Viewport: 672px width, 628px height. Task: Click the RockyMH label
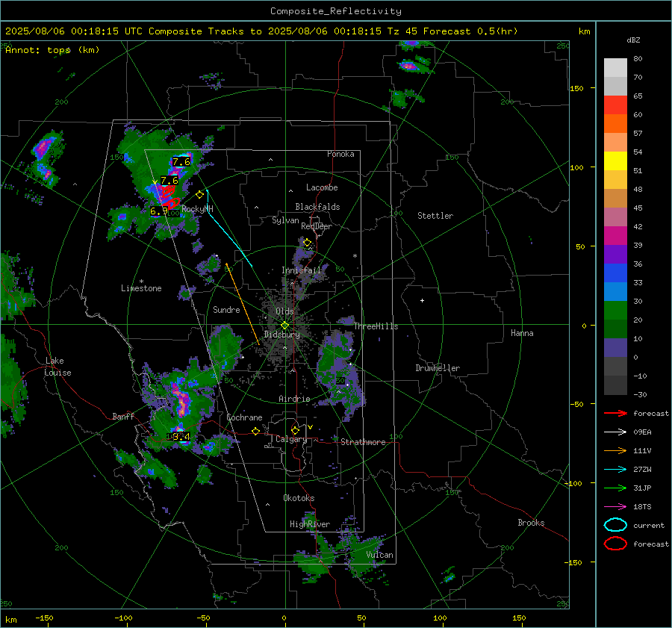197,209
